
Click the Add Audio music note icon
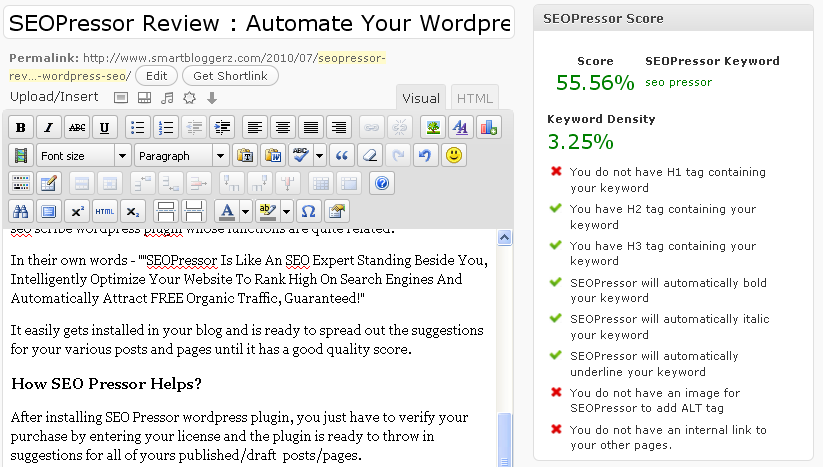pos(167,98)
